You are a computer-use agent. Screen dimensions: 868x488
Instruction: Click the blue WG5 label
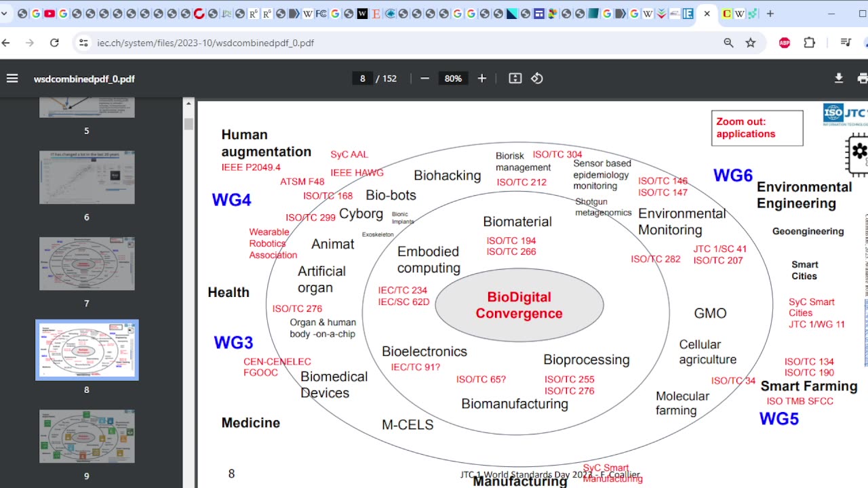pos(778,419)
